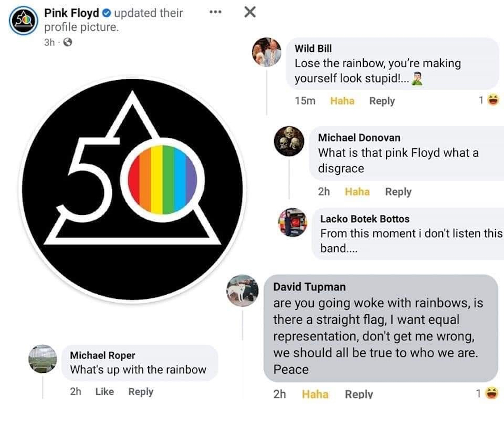504x443 pixels.
Task: Toggle Haha on David Tupman's comment
Action: (315, 394)
